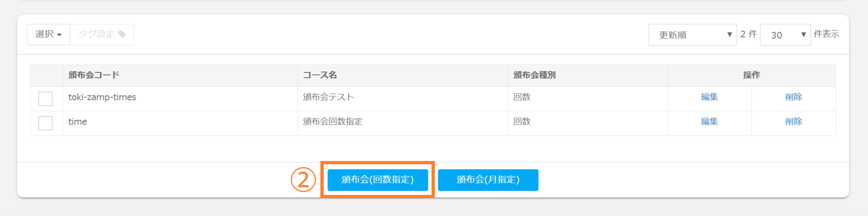Select the time code cell
868x217 pixels.
[x=78, y=122]
